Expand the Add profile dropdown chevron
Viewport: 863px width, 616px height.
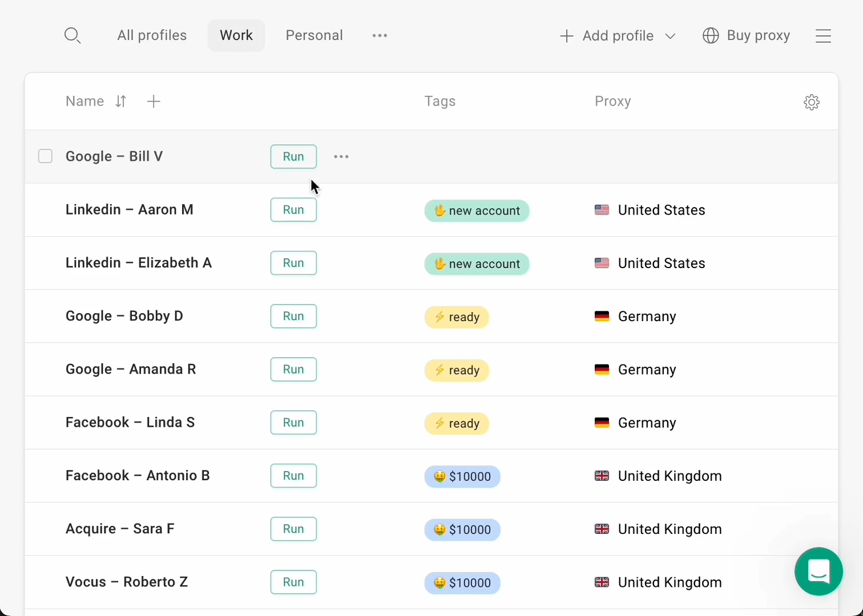point(671,36)
